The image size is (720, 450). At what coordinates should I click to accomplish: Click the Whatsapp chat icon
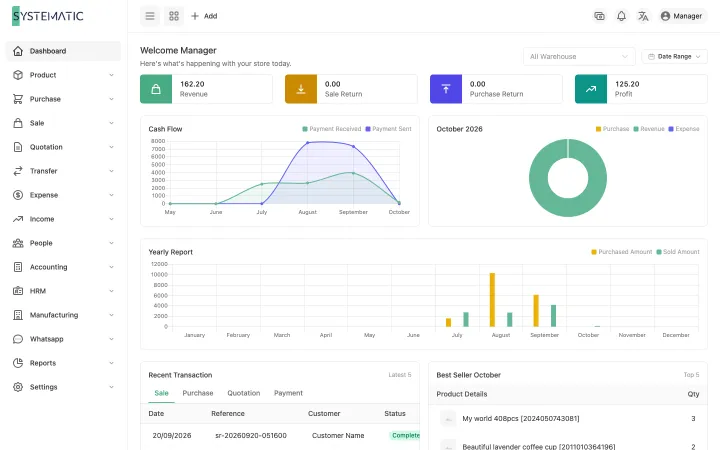tap(18, 339)
